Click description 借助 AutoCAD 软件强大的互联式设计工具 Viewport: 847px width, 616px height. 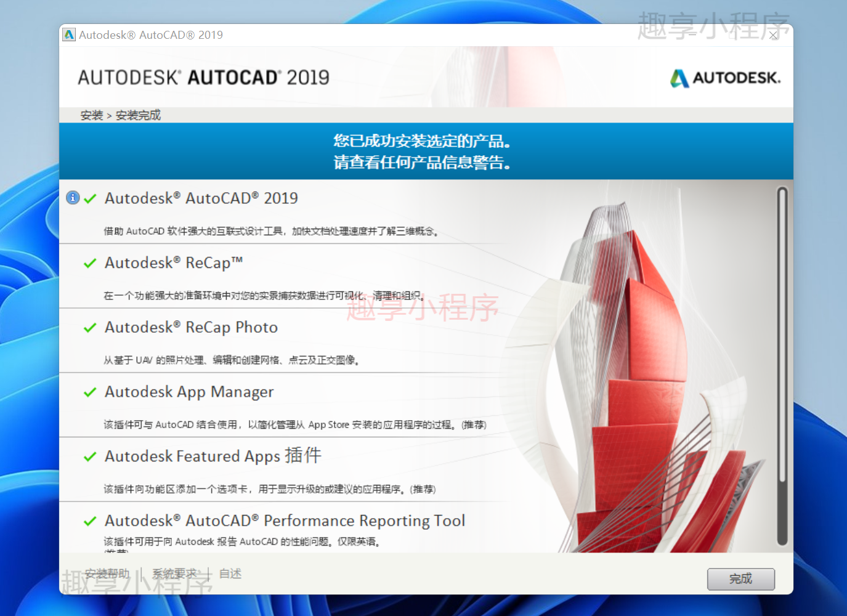271,231
